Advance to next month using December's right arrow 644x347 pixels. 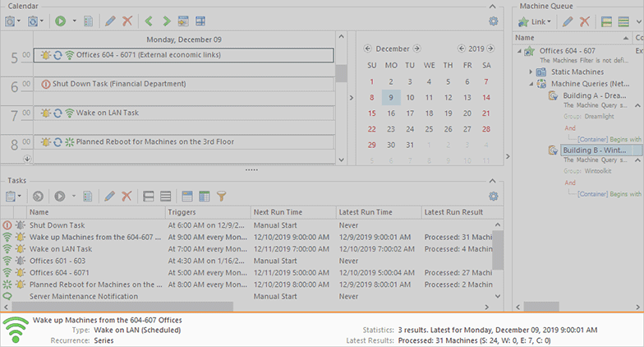click(x=417, y=49)
